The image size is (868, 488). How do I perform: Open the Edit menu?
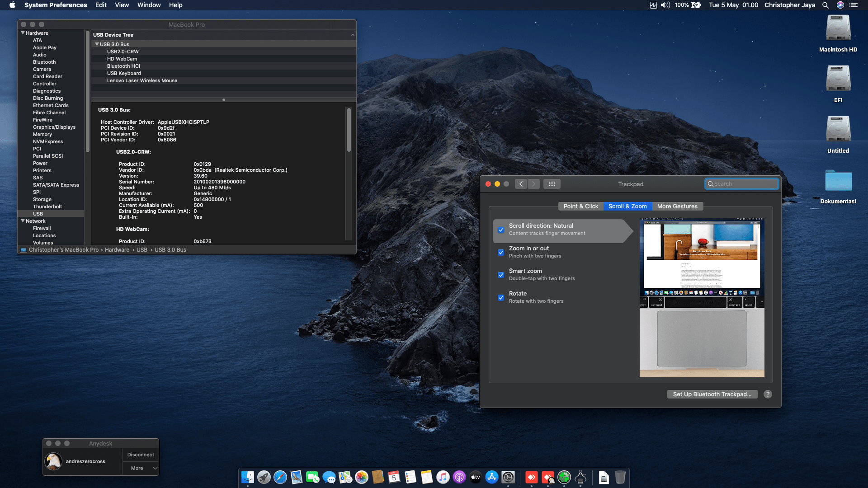[x=101, y=5]
